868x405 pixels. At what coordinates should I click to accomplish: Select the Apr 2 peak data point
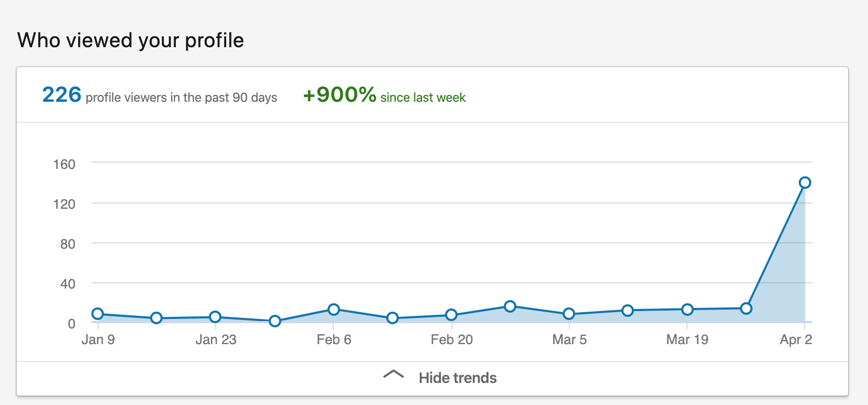(x=805, y=183)
